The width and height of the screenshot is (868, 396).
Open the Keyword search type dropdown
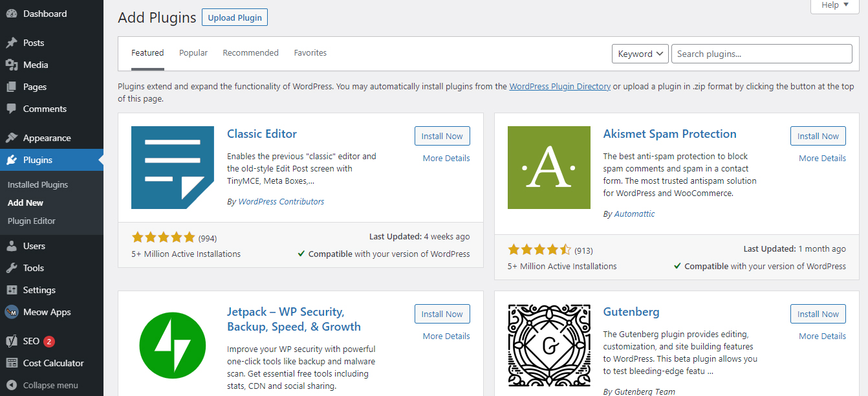tap(640, 54)
